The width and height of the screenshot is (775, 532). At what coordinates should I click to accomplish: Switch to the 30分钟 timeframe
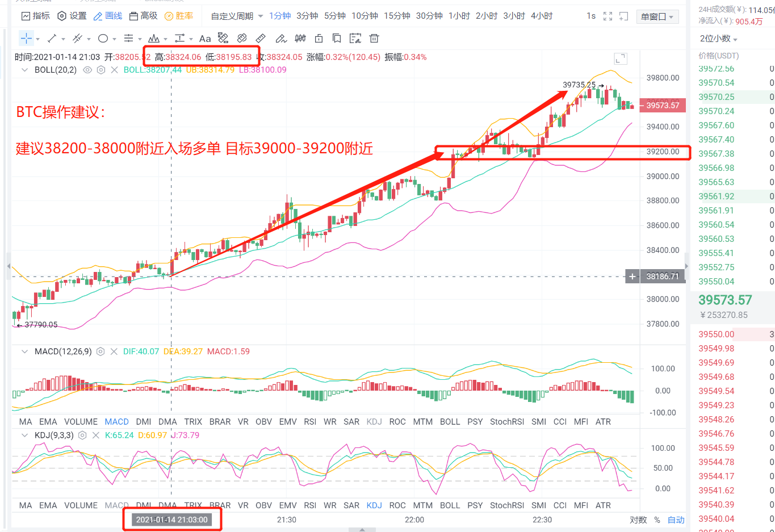[x=429, y=16]
